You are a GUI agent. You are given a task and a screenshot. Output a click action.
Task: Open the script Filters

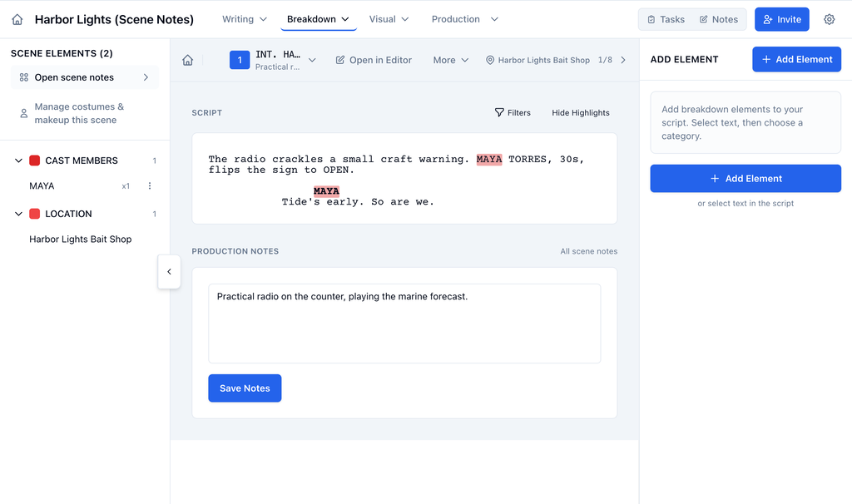pos(513,112)
